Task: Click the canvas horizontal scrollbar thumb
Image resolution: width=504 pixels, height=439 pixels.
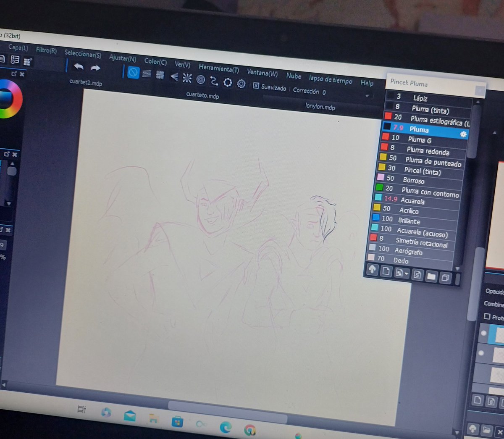Action: click(x=228, y=411)
